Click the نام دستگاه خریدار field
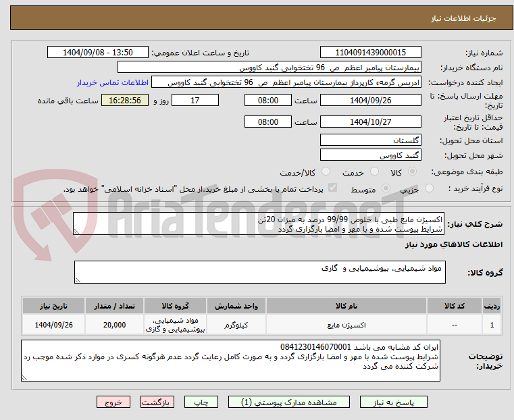Screen dimensions: 514x420 [269, 68]
